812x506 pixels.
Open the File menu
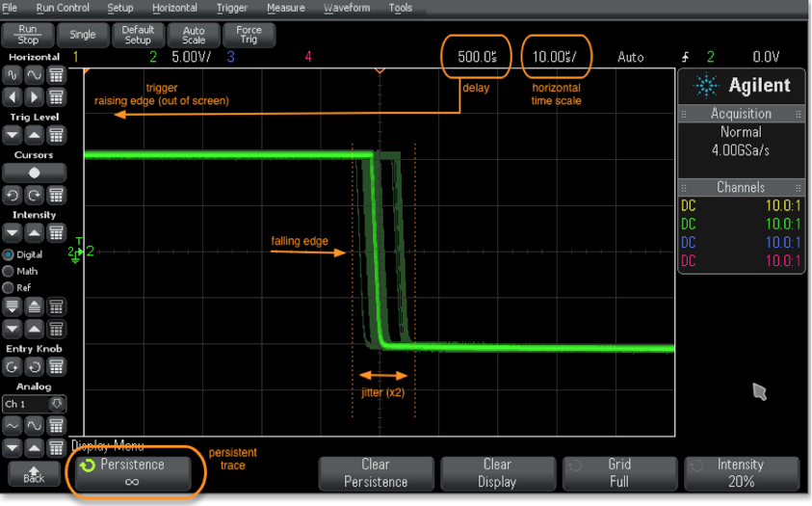click(10, 8)
